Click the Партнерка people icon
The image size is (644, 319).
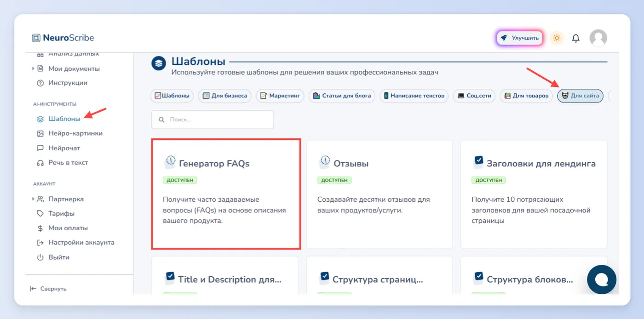pyautogui.click(x=40, y=199)
